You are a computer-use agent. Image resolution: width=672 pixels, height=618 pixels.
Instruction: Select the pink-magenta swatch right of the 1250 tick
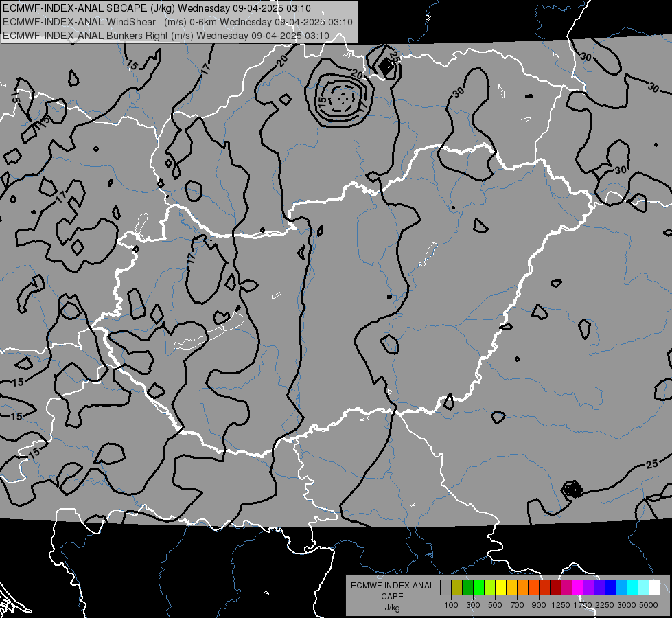566,588
